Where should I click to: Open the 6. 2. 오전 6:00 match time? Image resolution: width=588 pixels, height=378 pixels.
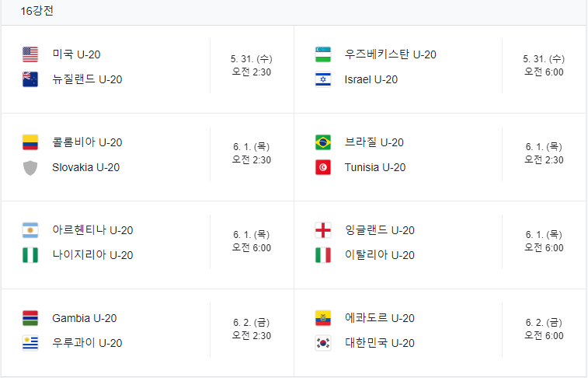click(544, 329)
